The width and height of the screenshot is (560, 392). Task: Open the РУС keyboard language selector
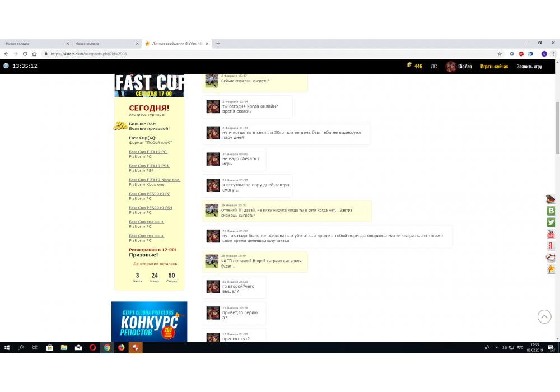[x=520, y=348]
